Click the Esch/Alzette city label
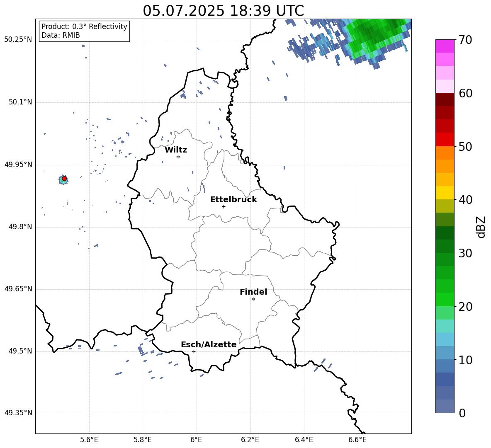Image resolution: width=491 pixels, height=448 pixels. [x=209, y=345]
